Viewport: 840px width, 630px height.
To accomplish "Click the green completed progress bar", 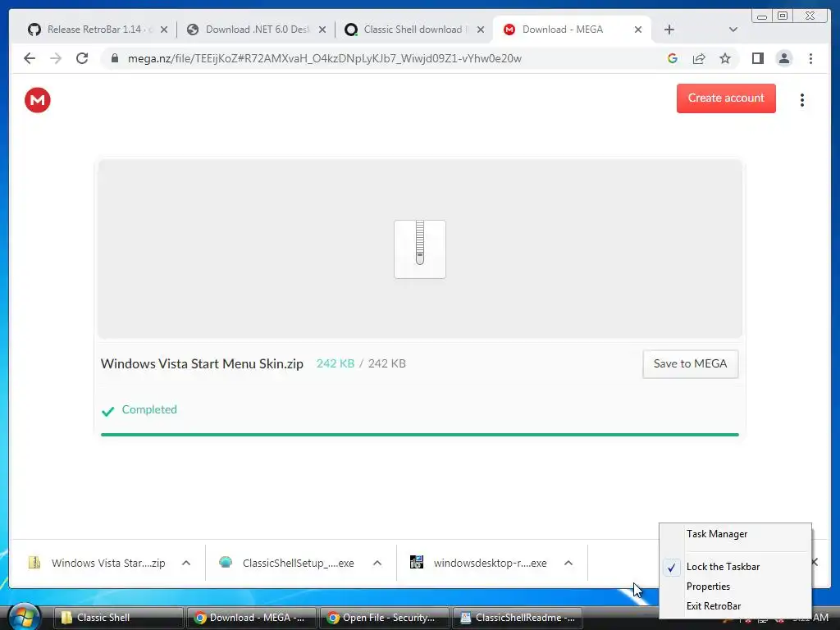I will pyautogui.click(x=419, y=435).
